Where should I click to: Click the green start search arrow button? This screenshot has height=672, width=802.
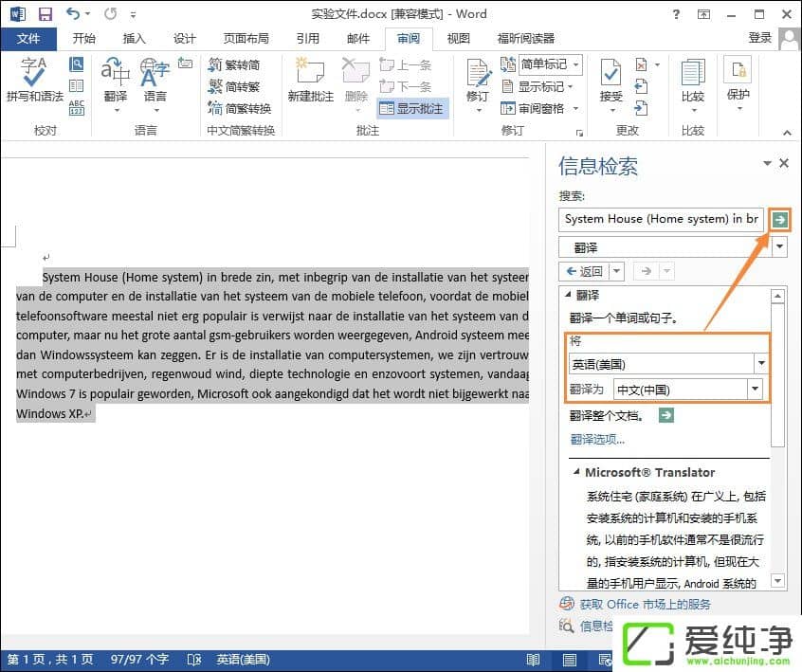pyautogui.click(x=779, y=219)
